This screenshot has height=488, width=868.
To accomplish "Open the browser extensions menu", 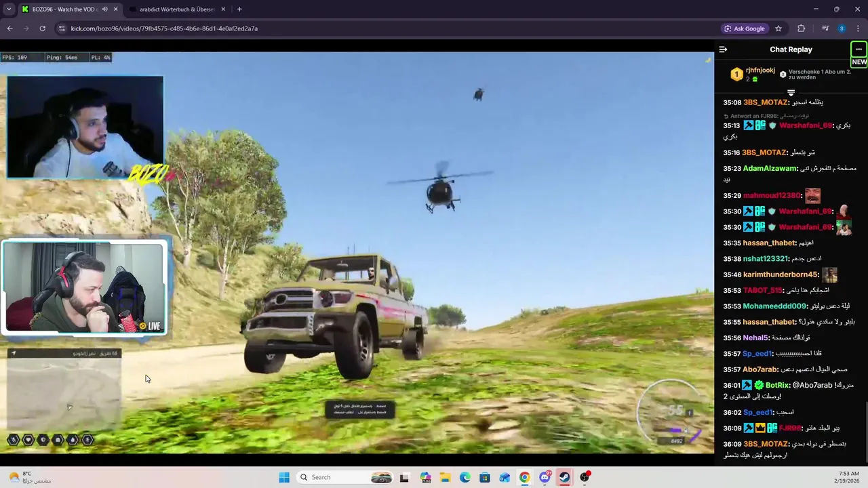I will pyautogui.click(x=801, y=28).
